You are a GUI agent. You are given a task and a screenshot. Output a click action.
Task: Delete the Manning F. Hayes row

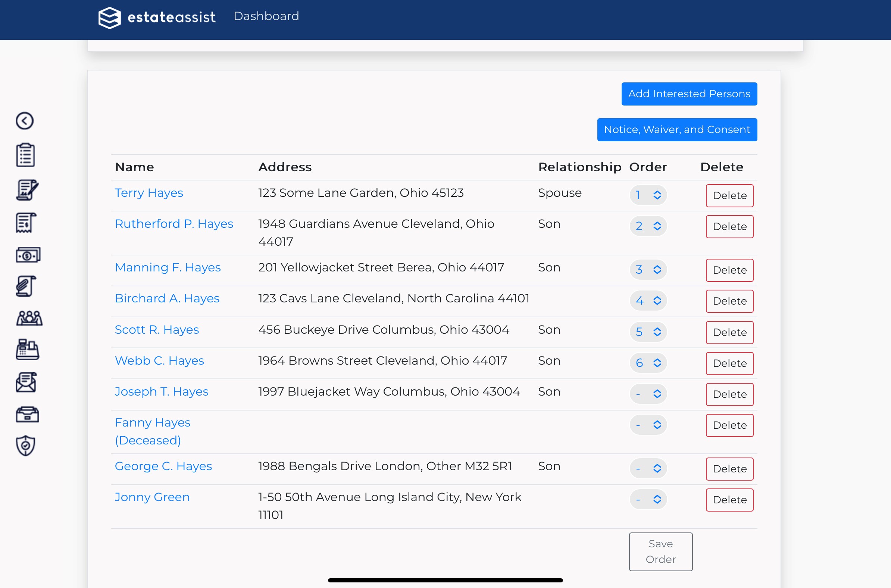pyautogui.click(x=729, y=270)
